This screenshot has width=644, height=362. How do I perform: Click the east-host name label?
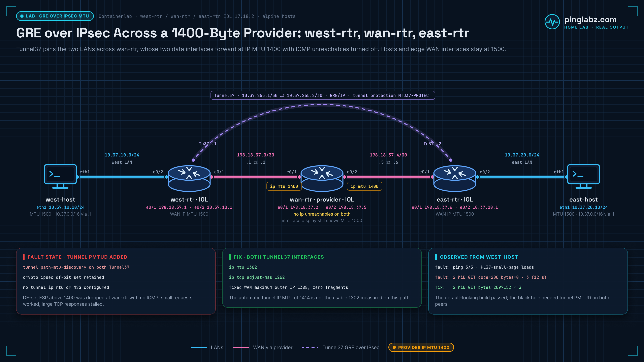pos(583,200)
